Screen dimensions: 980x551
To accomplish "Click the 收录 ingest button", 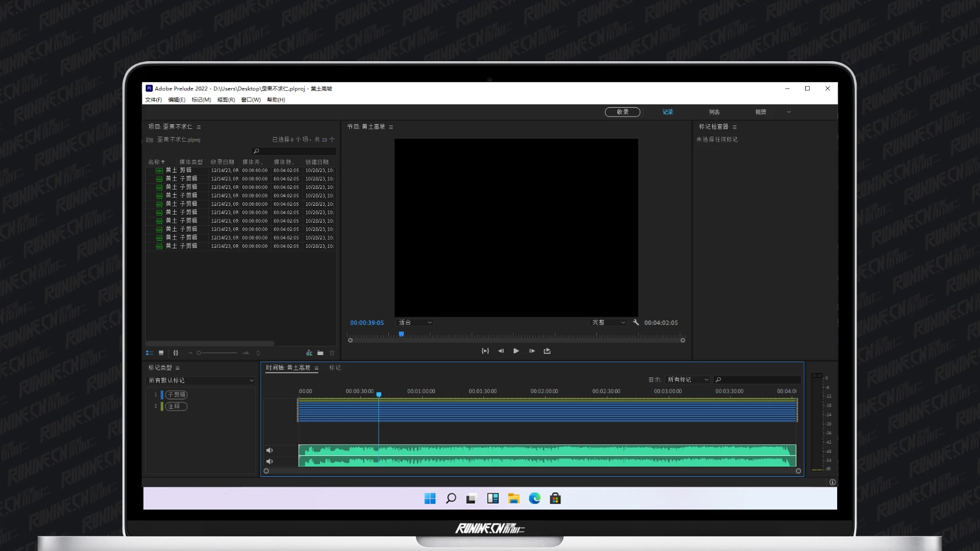I will tap(622, 112).
